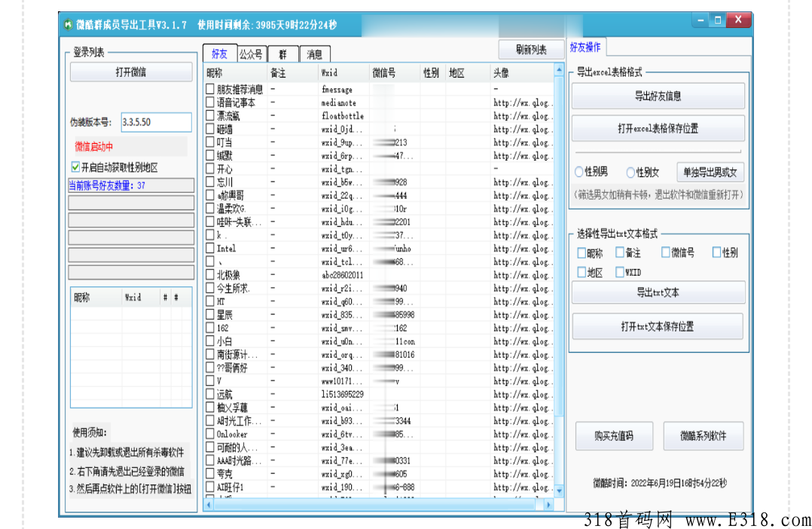Check the WXID export checkbox
This screenshot has height=529, width=812.
[620, 272]
